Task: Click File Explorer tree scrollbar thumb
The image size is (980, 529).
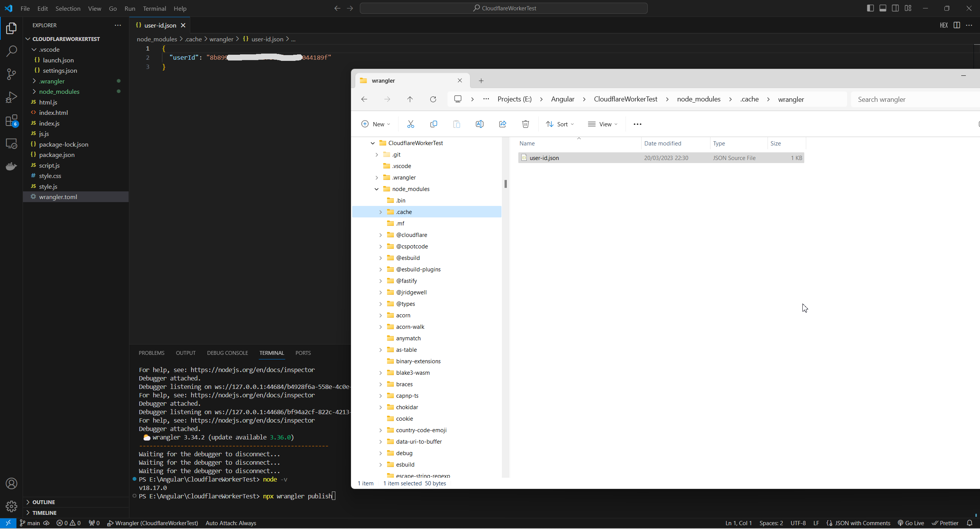Action: (506, 184)
